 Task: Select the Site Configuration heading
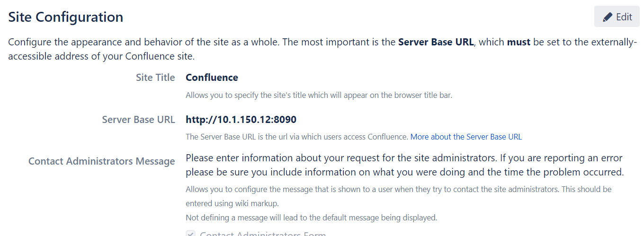(x=66, y=17)
